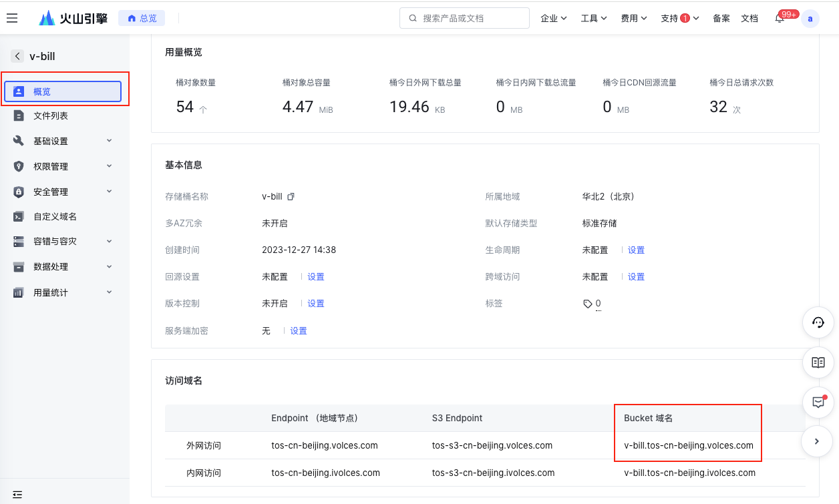
Task: Copy the bucket name v-bill
Action: 291,197
